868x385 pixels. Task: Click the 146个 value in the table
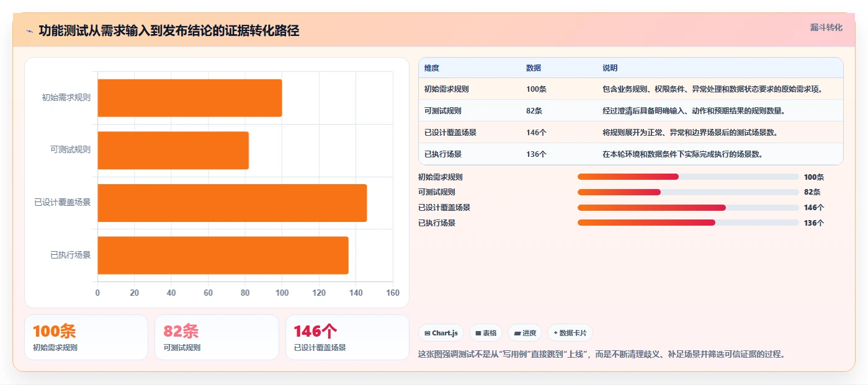536,133
